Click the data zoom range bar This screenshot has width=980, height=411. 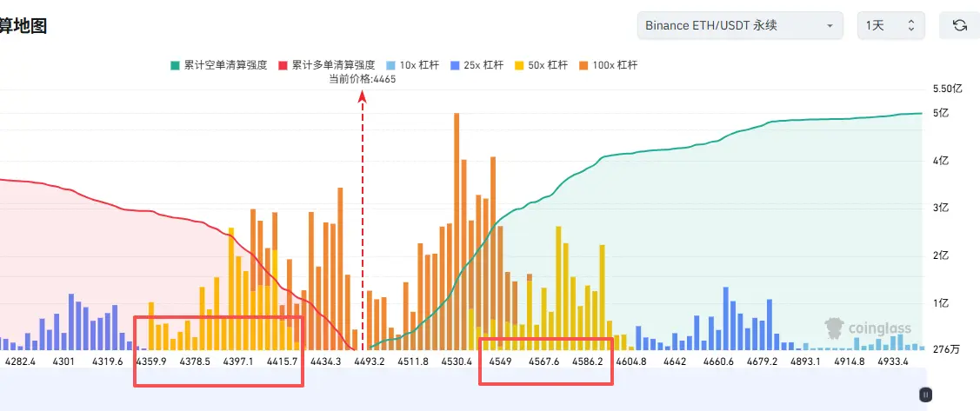tap(463, 390)
